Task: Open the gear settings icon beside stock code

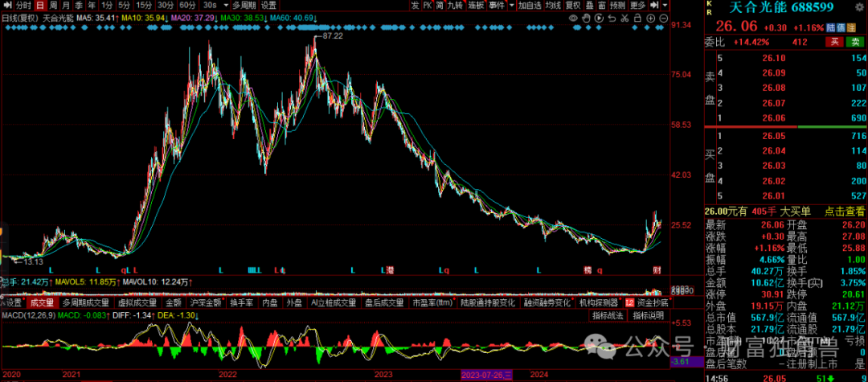Action: pyautogui.click(x=859, y=7)
